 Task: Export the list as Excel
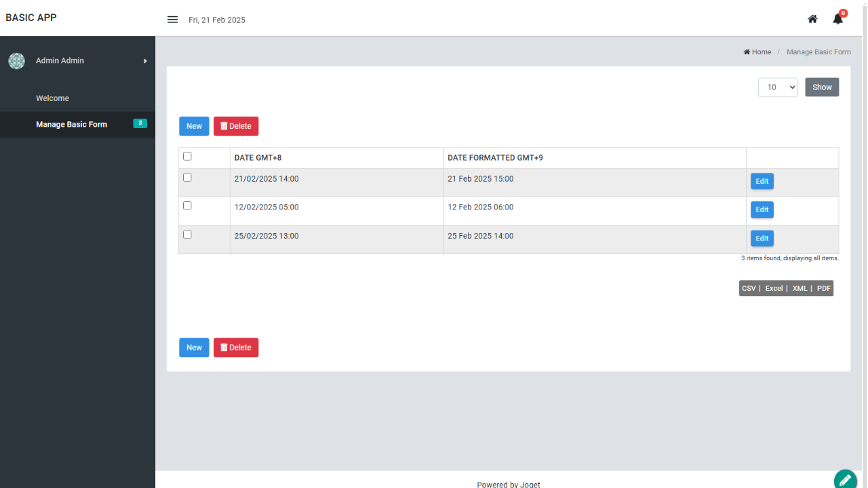click(774, 289)
